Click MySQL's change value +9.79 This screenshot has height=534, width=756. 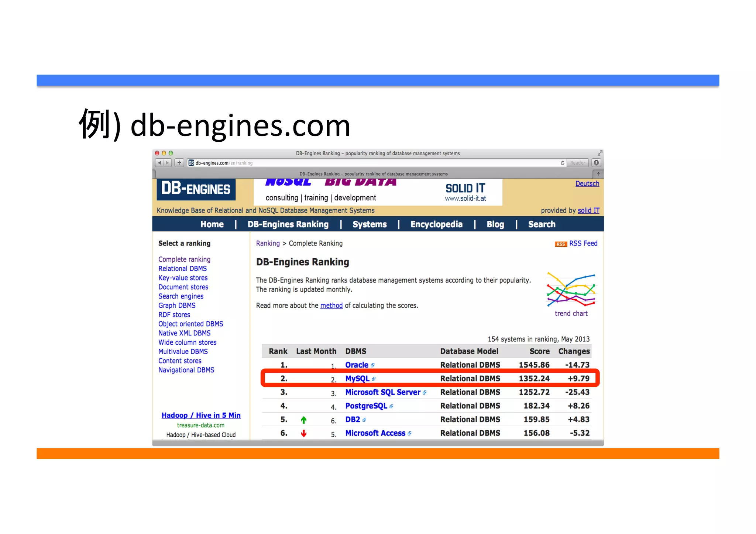(x=578, y=379)
